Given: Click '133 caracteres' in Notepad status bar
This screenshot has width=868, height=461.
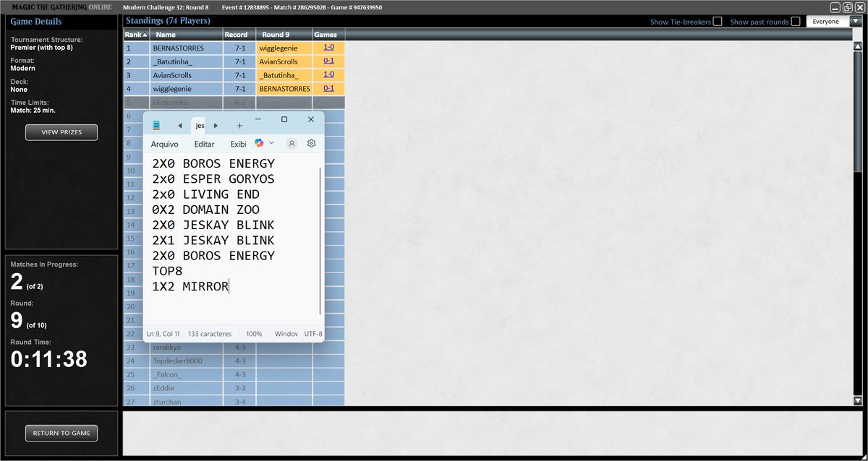Looking at the screenshot, I should click(210, 334).
